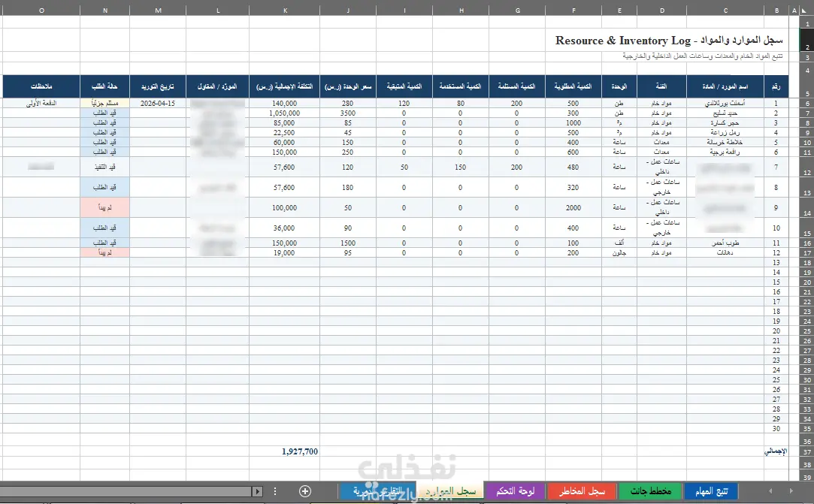Viewport: 814px width, 504px height.
Task: Click the سعر الوحدة header cell
Action: [348, 86]
